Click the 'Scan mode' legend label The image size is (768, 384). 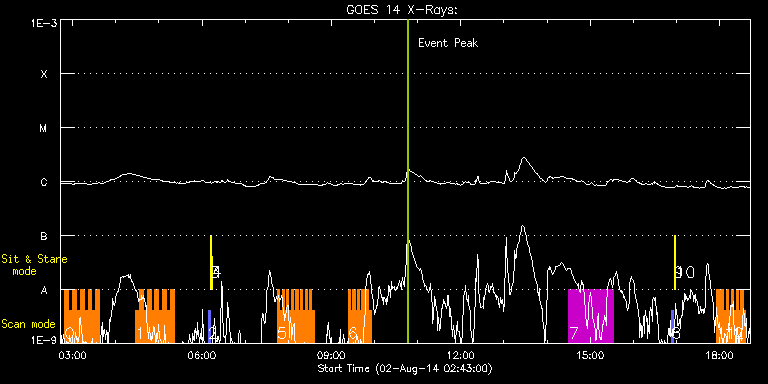coord(28,324)
